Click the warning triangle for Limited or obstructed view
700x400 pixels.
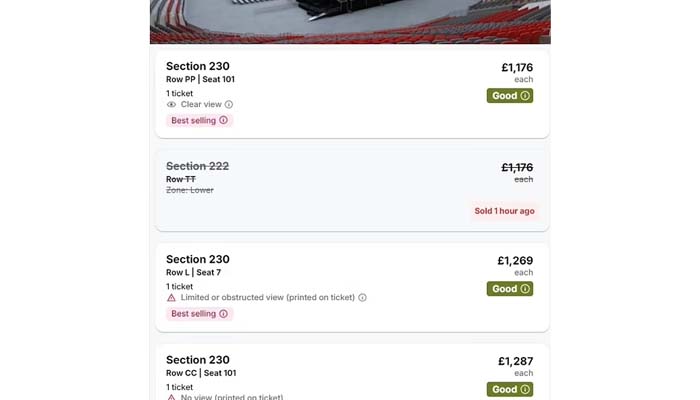[x=171, y=297]
